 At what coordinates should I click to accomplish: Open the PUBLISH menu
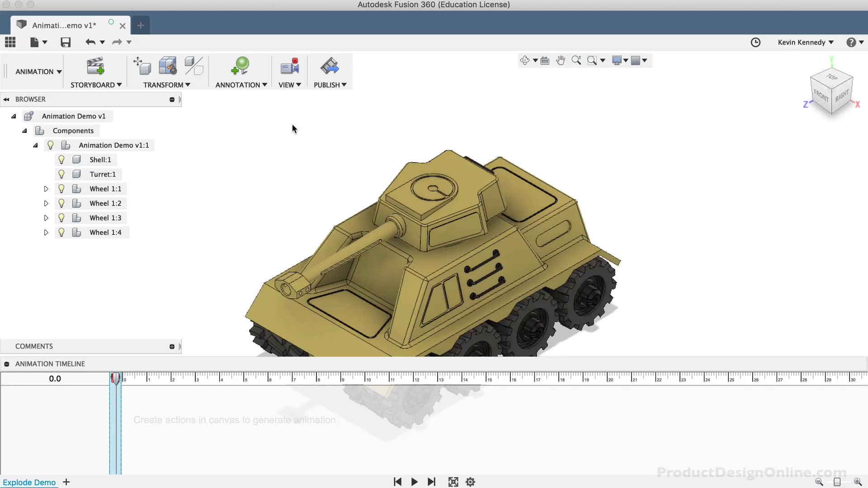[330, 84]
